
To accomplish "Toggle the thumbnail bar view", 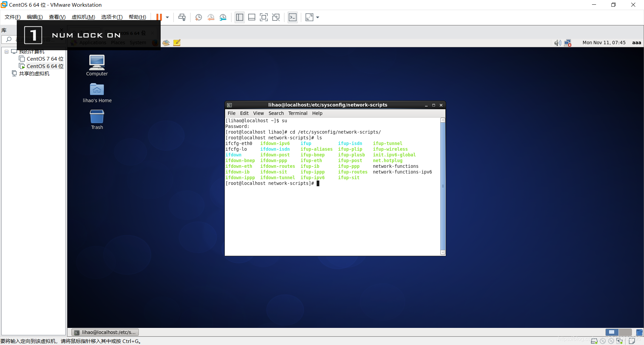I will click(x=252, y=17).
